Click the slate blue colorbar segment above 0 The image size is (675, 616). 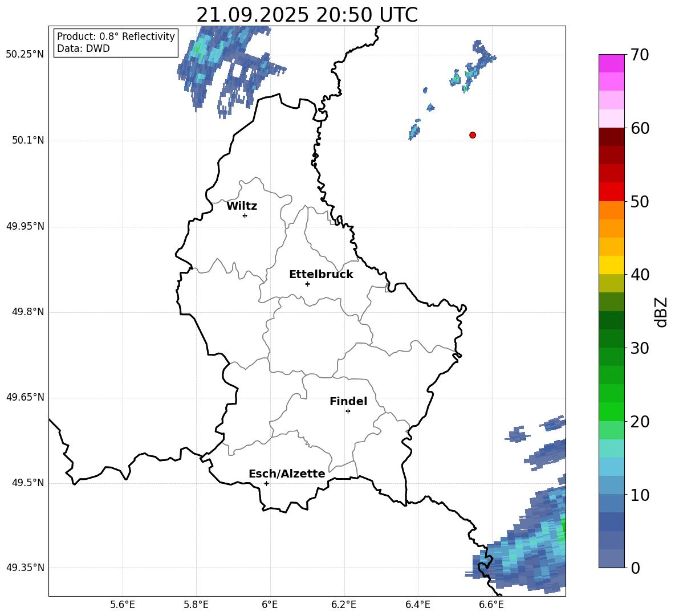click(611, 558)
